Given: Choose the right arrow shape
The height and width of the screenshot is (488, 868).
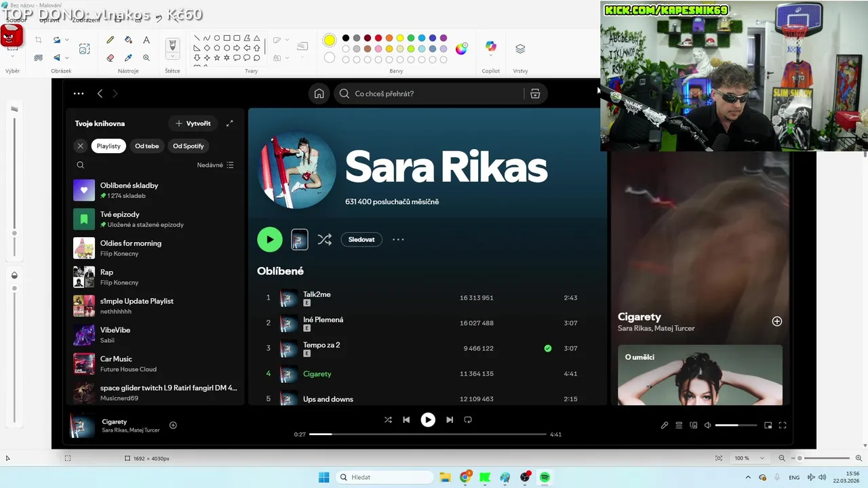Looking at the screenshot, I should click(237, 48).
